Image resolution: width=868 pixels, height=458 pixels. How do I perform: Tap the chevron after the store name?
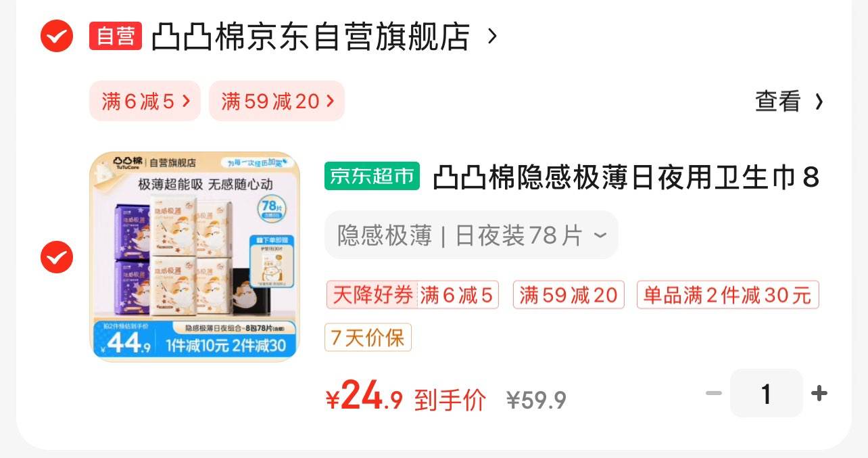[x=492, y=36]
